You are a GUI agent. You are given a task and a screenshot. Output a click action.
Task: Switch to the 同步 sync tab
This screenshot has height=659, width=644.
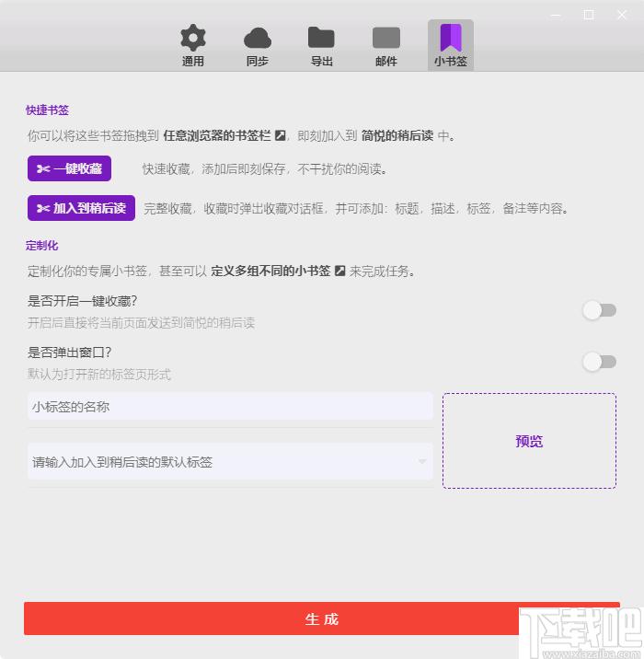(257, 45)
